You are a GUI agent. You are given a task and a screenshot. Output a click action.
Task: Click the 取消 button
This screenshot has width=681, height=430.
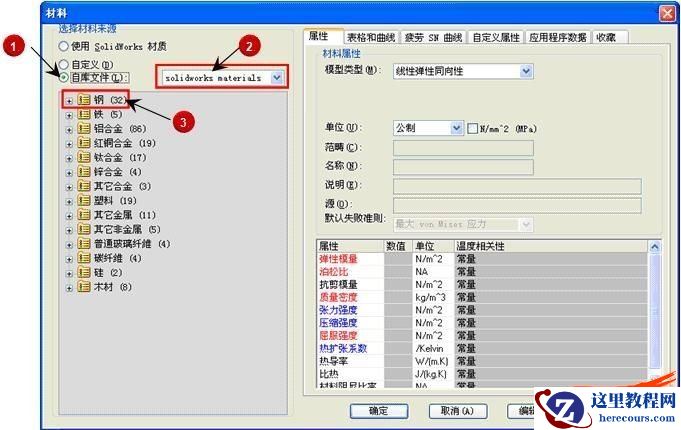pos(457,410)
